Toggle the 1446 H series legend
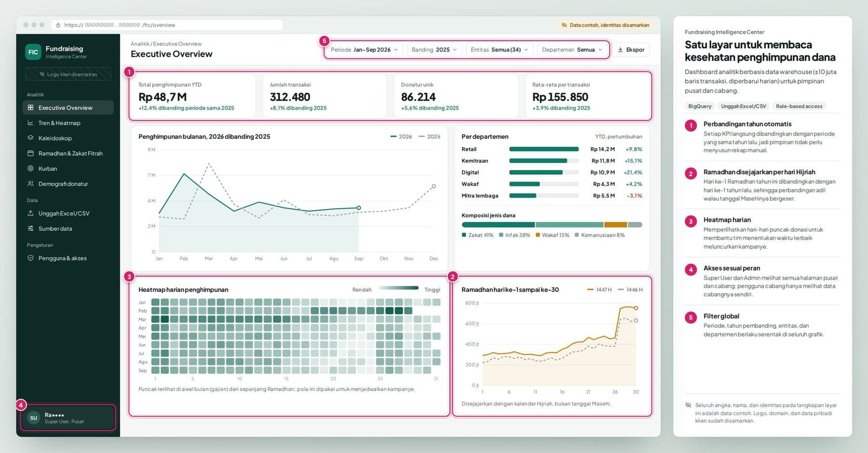The image size is (868, 453). click(x=630, y=289)
